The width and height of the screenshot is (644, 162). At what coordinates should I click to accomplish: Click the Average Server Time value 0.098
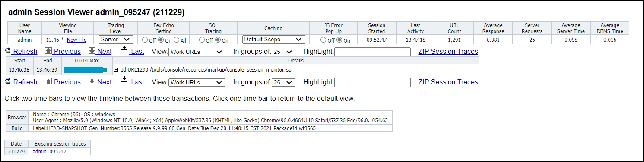point(571,40)
